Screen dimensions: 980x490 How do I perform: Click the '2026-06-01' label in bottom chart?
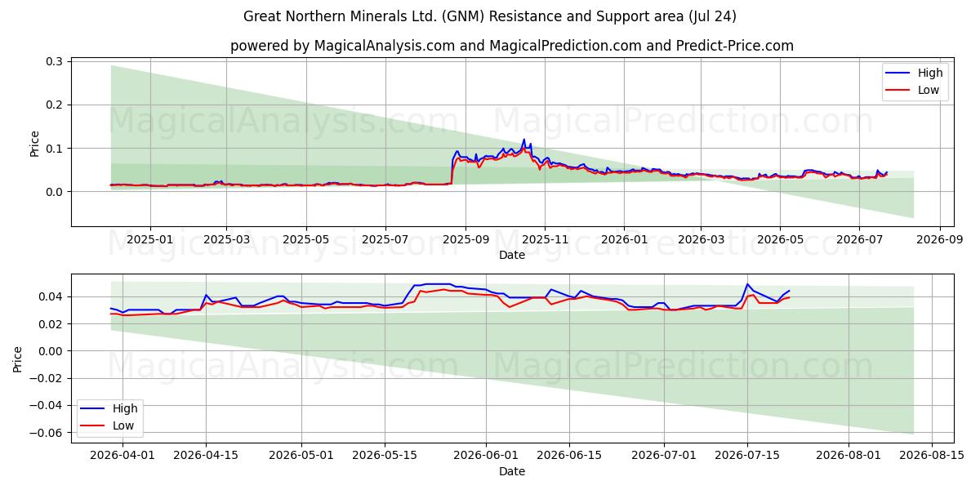486,457
